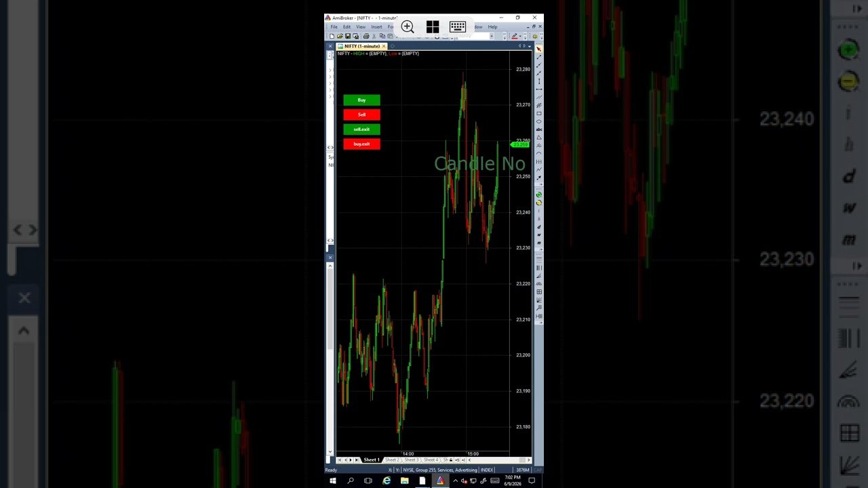868x488 pixels.
Task: Open the File menu
Action: pos(334,27)
